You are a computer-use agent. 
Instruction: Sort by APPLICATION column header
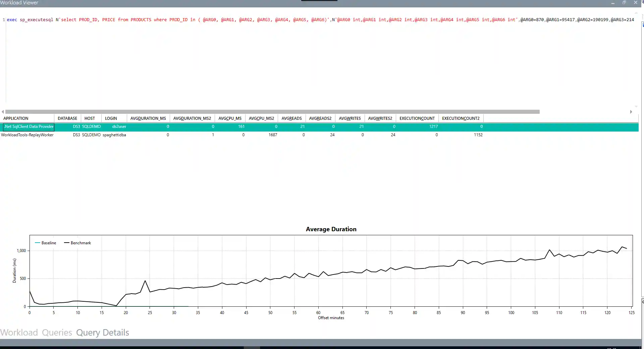(x=16, y=118)
